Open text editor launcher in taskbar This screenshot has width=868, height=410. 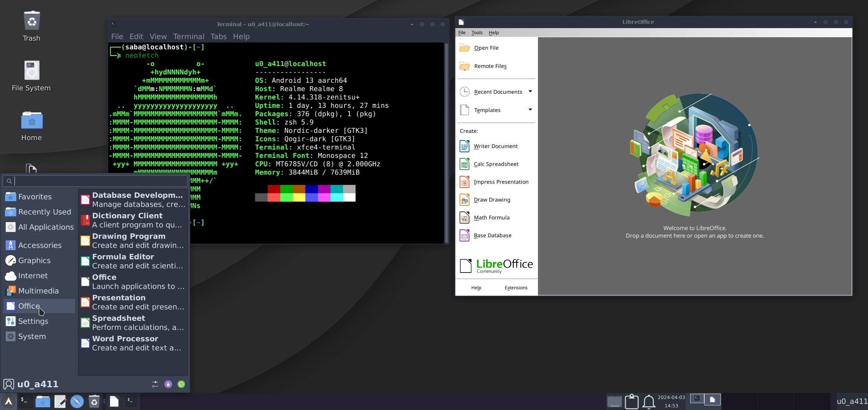60,401
